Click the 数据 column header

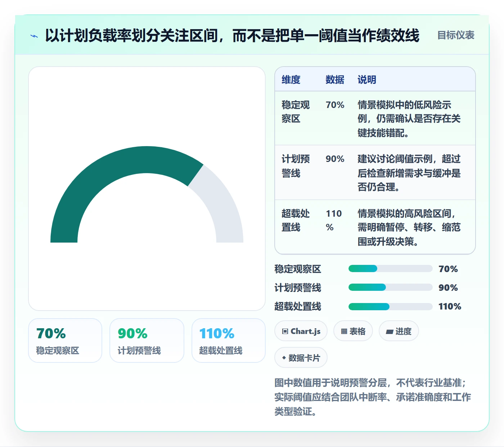[x=335, y=80]
